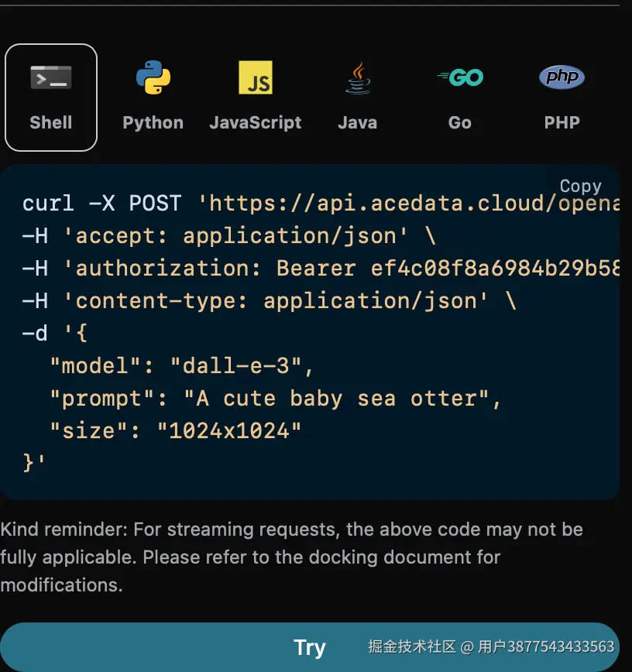Image resolution: width=632 pixels, height=672 pixels.
Task: Click the authorization Bearer token line
Action: pos(321,269)
